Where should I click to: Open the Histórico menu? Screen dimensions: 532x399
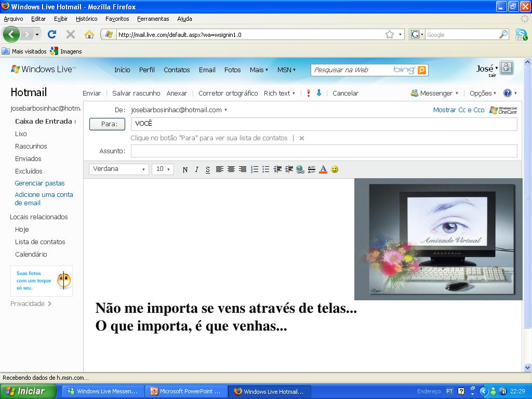[87, 19]
